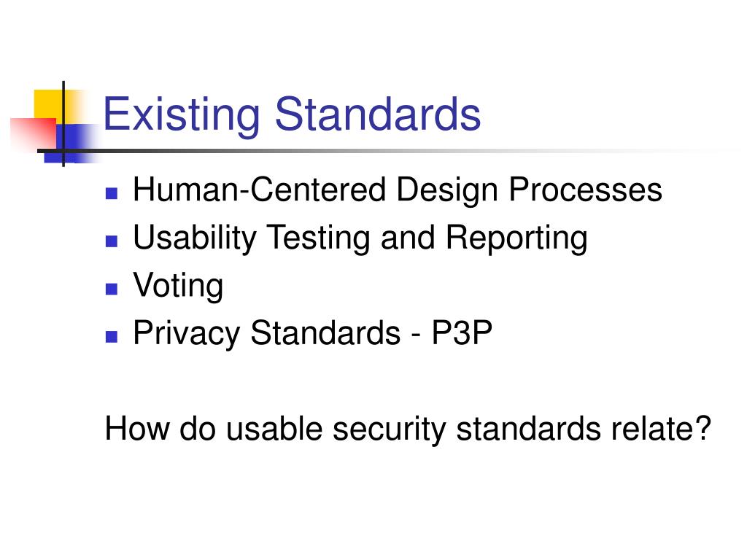Click the Usability Testing and Reporting line
This screenshot has height=560, width=747.
[360, 238]
